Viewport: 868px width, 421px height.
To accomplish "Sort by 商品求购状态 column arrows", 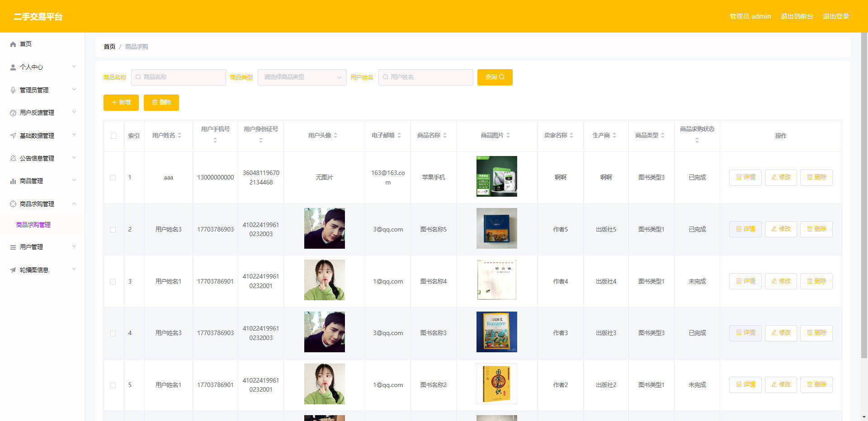I will coord(697,141).
